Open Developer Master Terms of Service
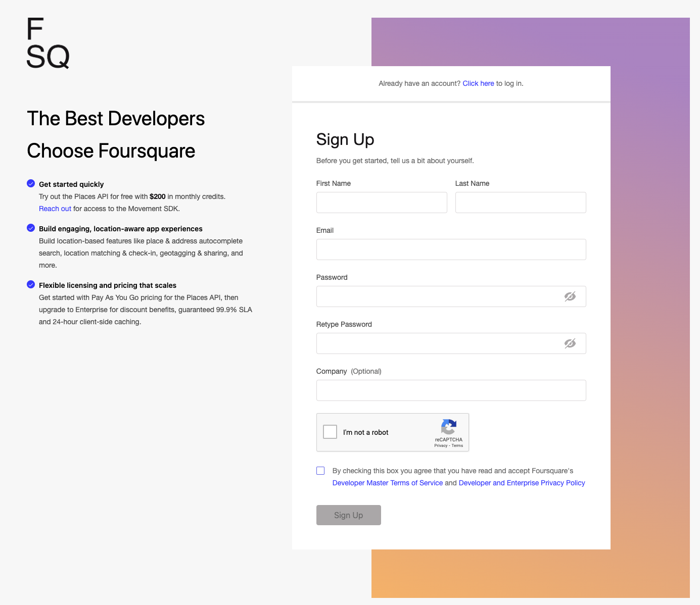The image size is (700, 605). click(x=388, y=483)
